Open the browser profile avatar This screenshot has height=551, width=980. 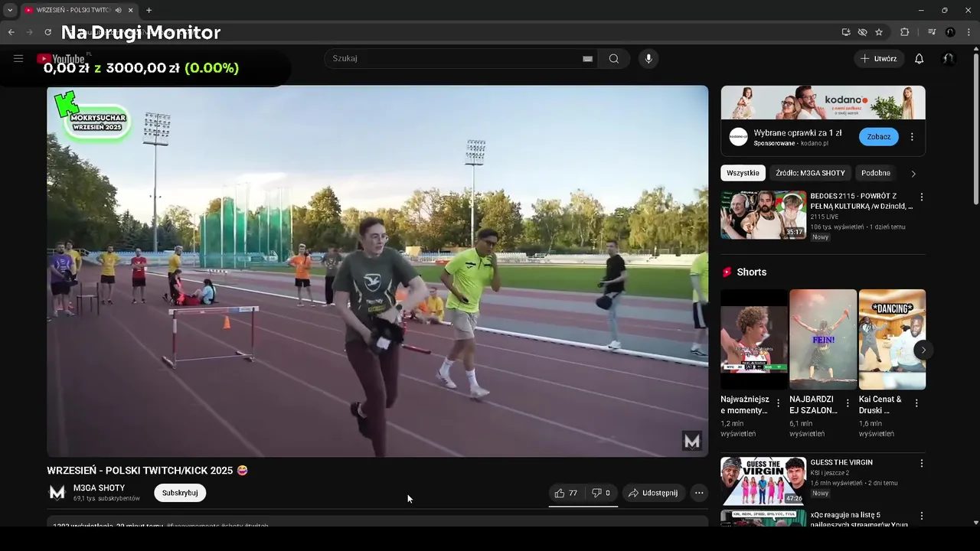point(950,32)
